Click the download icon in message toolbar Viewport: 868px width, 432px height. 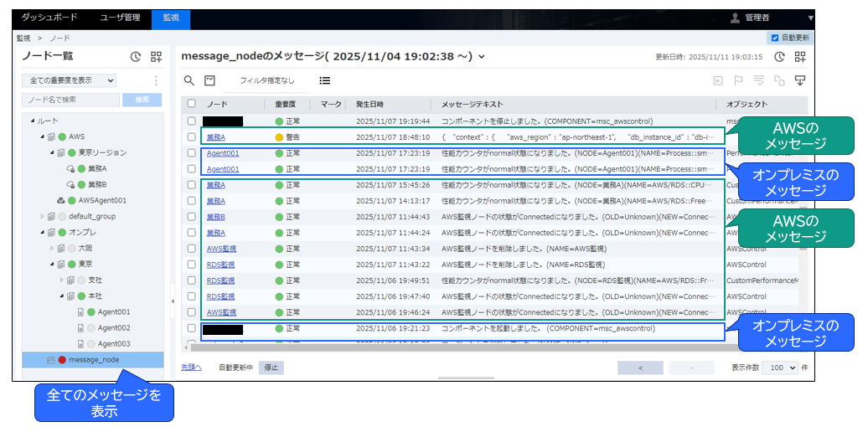pos(799,80)
